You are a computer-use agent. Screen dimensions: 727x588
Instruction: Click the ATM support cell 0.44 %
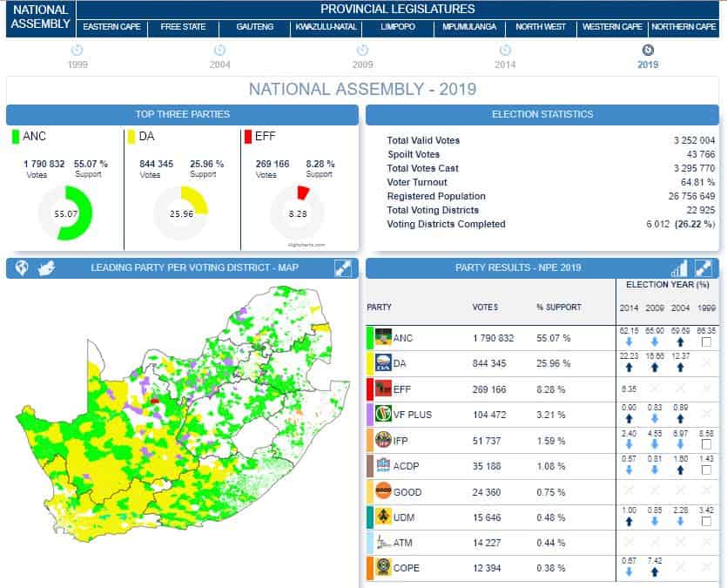click(550, 543)
